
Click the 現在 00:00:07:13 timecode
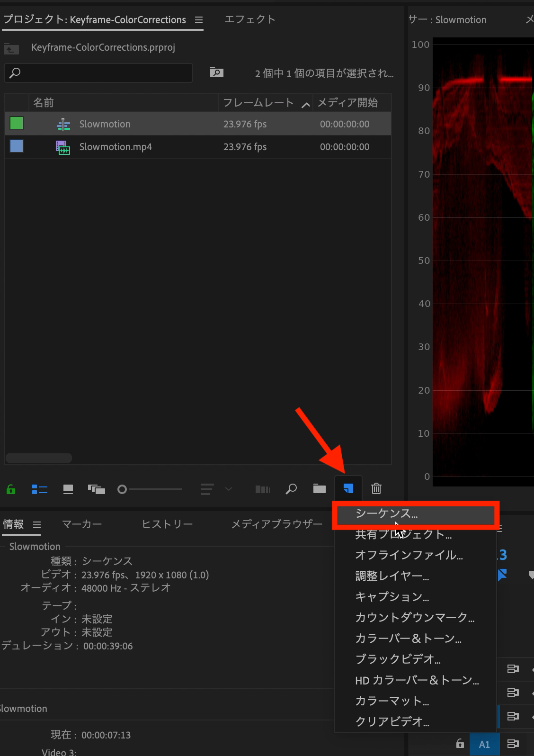click(106, 735)
